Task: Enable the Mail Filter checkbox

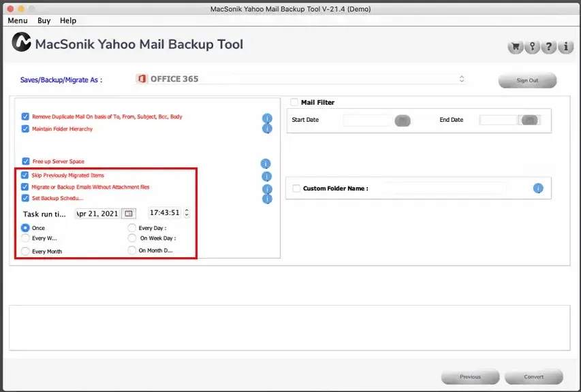Action: (x=294, y=102)
